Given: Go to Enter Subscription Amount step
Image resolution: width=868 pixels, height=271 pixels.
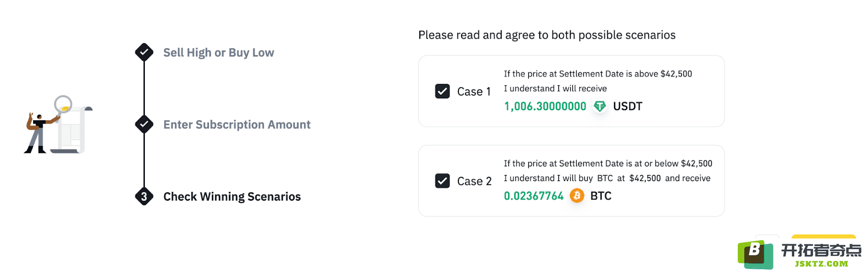Looking at the screenshot, I should point(237,125).
